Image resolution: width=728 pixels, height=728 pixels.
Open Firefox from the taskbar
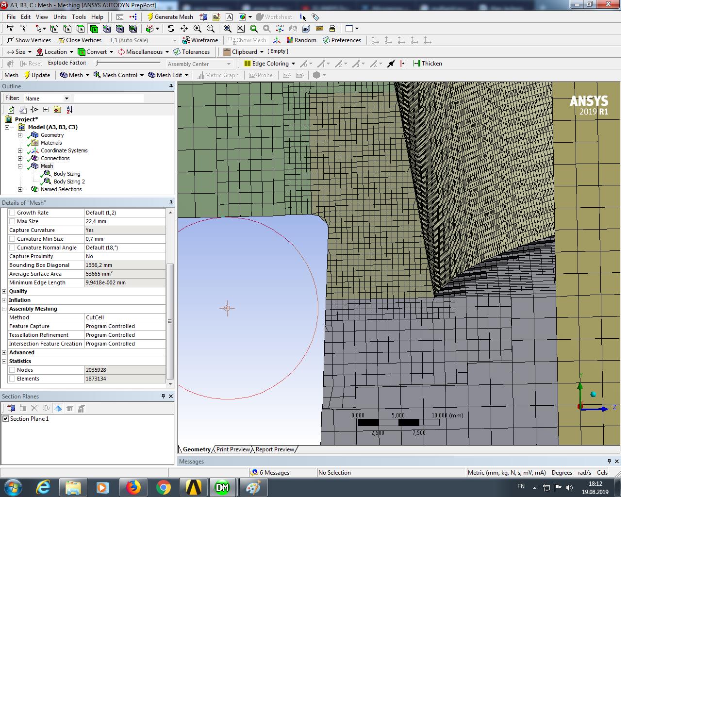click(133, 487)
